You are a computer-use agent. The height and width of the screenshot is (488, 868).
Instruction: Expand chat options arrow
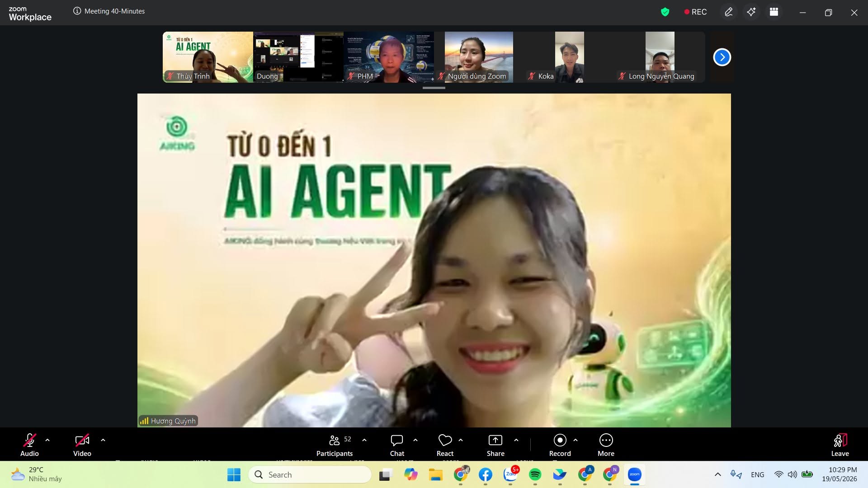(x=415, y=440)
